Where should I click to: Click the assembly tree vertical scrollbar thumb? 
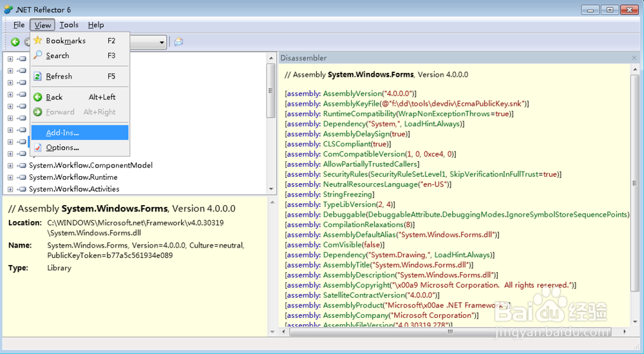coord(271,90)
